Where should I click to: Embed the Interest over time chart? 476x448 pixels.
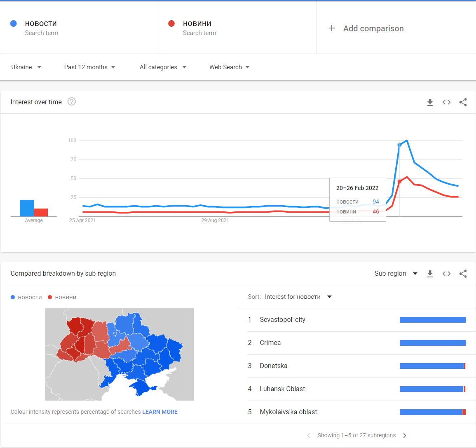coord(446,102)
